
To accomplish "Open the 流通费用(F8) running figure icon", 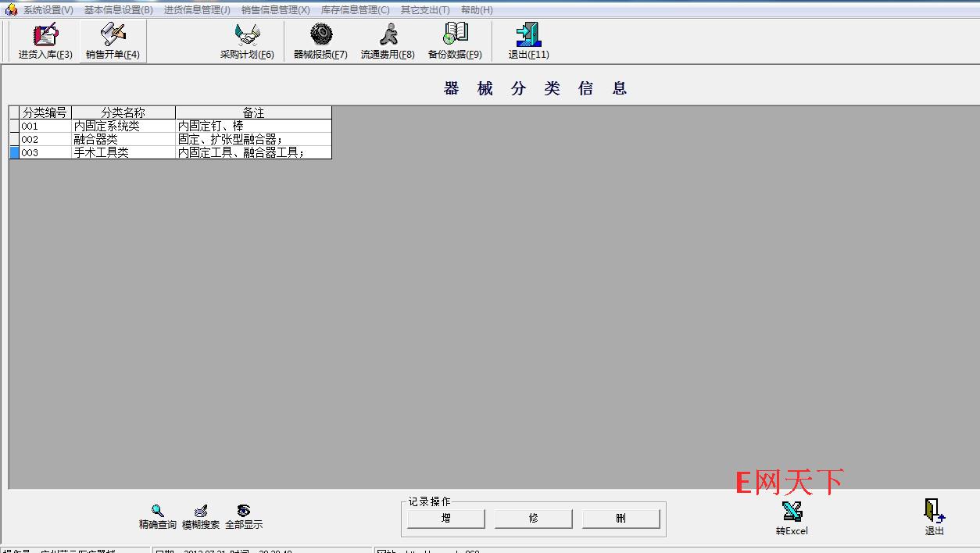I will coord(388,41).
